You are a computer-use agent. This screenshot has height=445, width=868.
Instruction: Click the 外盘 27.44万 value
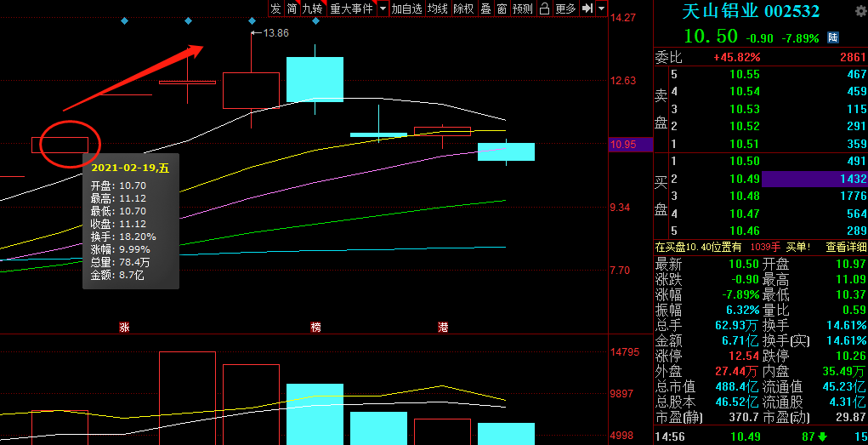737,371
